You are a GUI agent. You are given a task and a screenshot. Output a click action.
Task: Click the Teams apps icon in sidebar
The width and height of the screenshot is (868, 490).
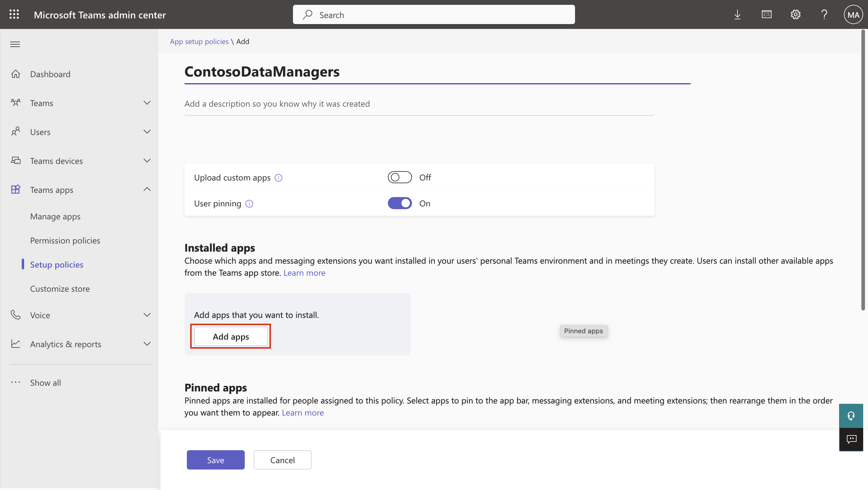coord(16,189)
